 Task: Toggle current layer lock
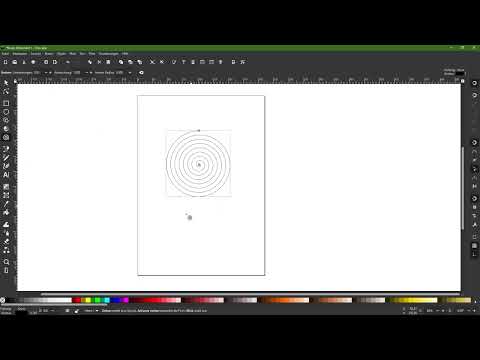(77, 311)
